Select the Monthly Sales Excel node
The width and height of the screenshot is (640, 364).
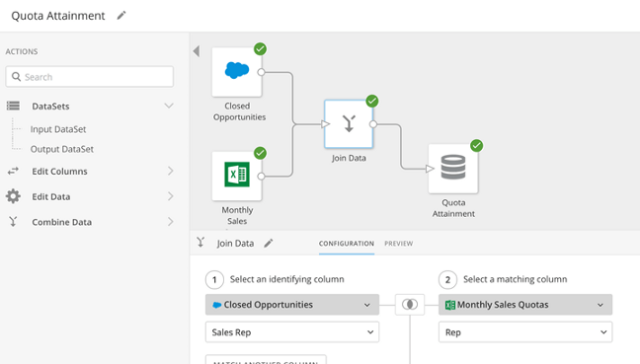point(237,177)
